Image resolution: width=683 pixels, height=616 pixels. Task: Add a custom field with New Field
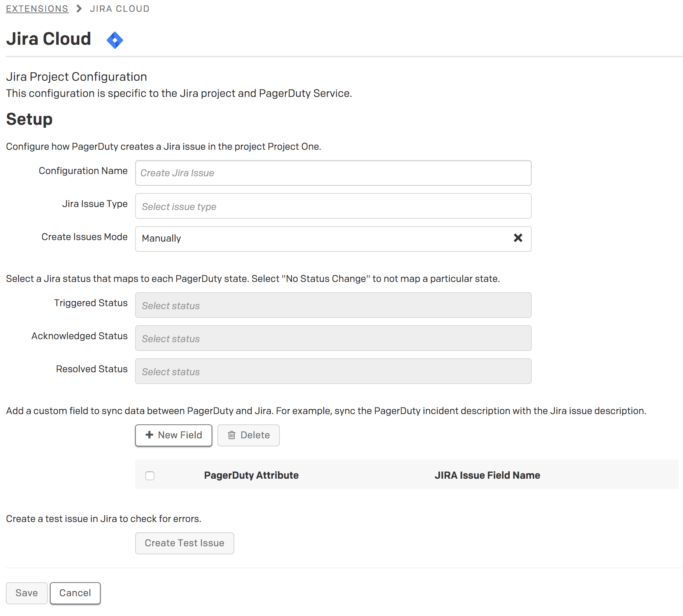pos(174,435)
